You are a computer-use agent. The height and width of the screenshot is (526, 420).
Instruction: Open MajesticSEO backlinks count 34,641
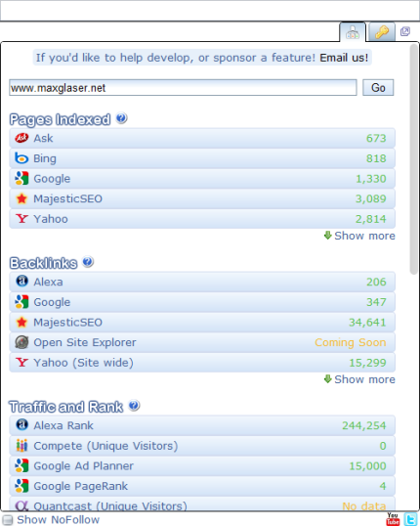tap(367, 323)
